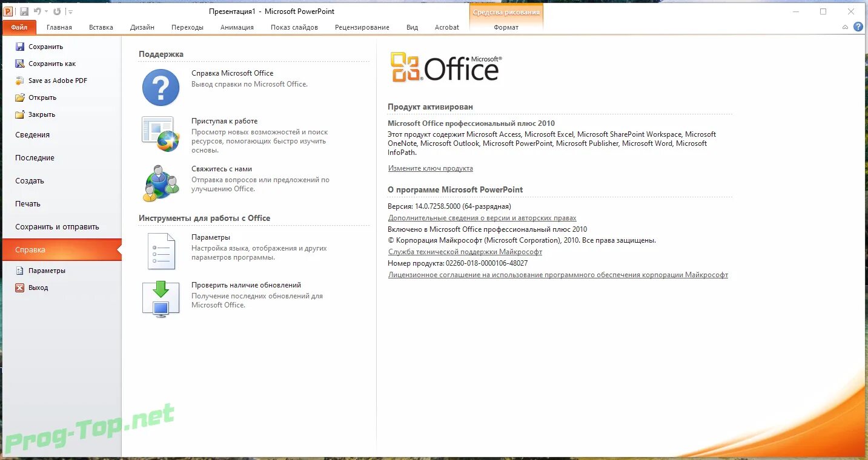Click the Средства рисования contextual tab header

[x=506, y=12]
